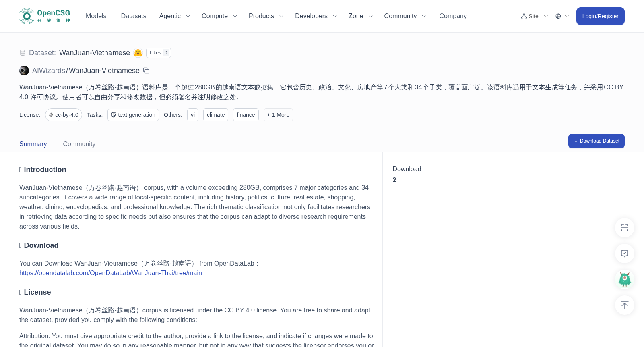Expand the Community nav dropdown
This screenshot has height=347, width=644.
[405, 16]
